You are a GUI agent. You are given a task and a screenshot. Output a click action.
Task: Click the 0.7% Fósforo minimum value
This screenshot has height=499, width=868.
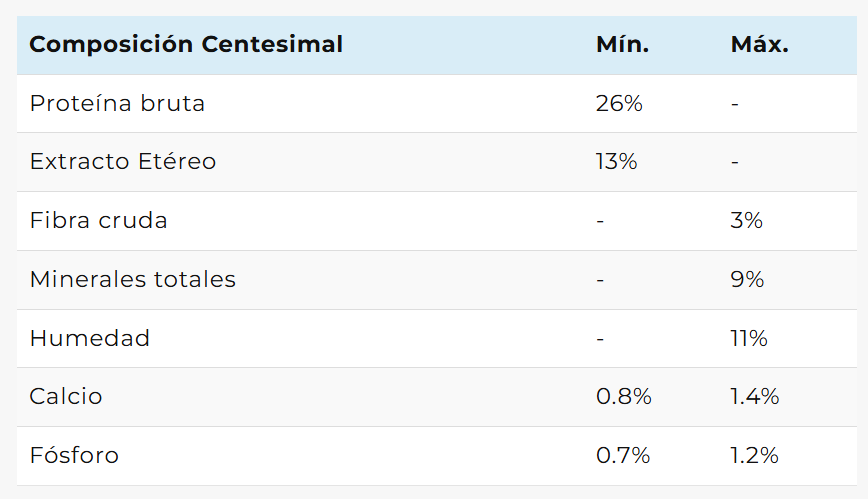click(x=623, y=455)
